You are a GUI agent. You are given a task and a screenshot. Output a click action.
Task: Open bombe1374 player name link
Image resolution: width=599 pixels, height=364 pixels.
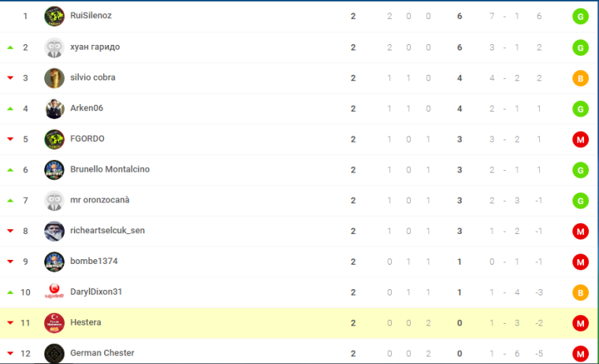(94, 261)
